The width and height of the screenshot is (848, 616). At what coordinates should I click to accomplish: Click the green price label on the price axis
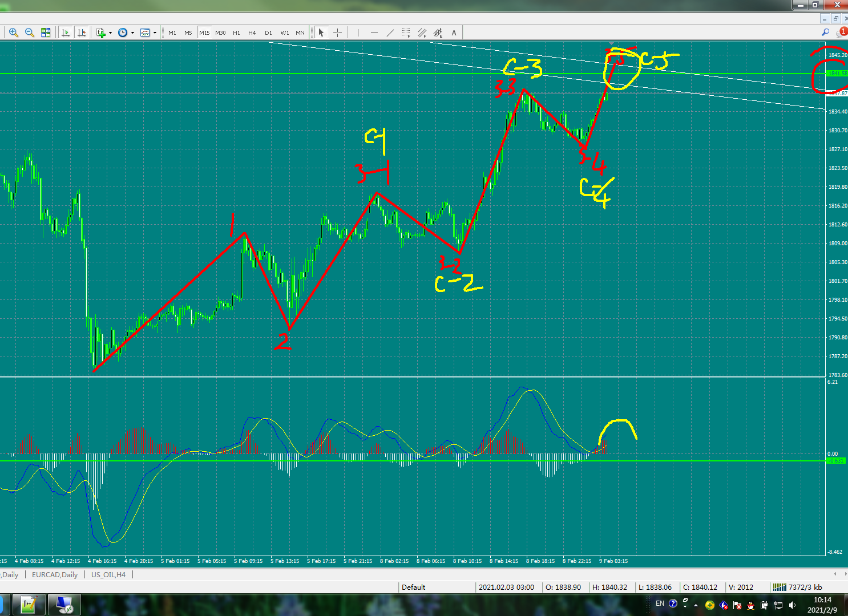pos(837,74)
